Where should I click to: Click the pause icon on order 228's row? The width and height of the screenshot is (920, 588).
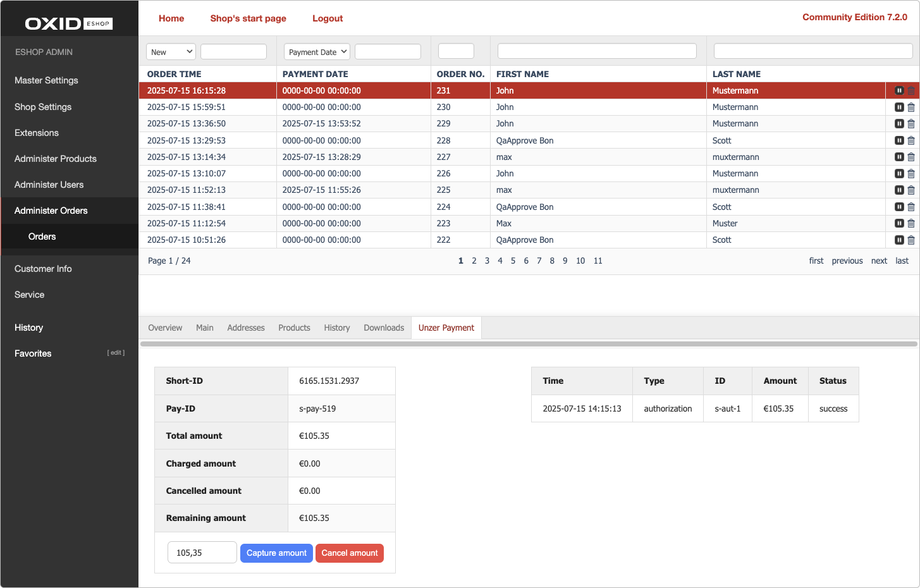point(899,140)
